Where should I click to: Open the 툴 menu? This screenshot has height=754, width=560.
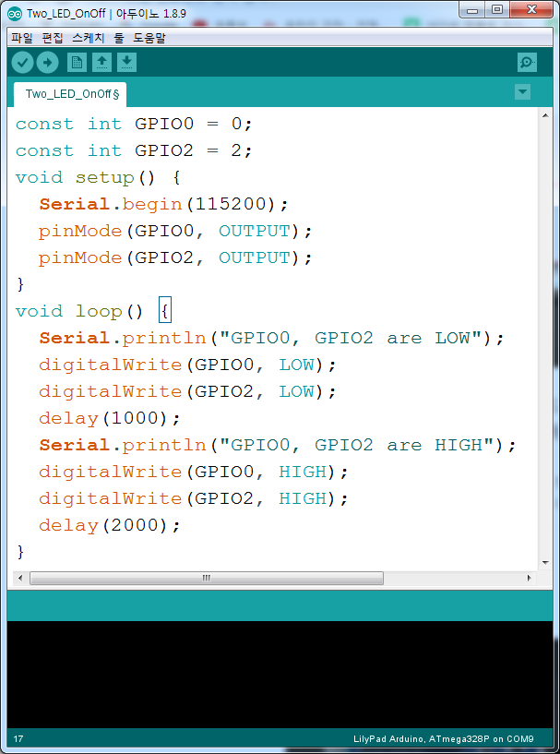pyautogui.click(x=119, y=39)
